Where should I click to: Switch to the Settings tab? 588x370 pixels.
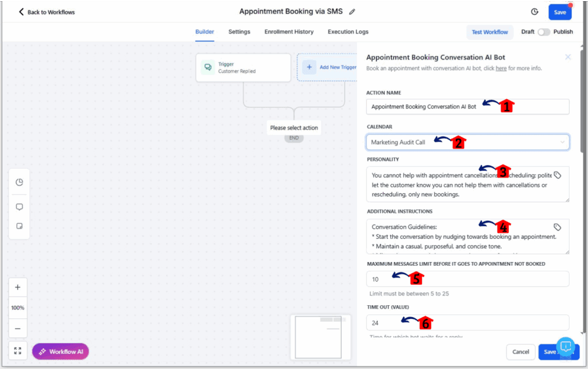pos(239,32)
